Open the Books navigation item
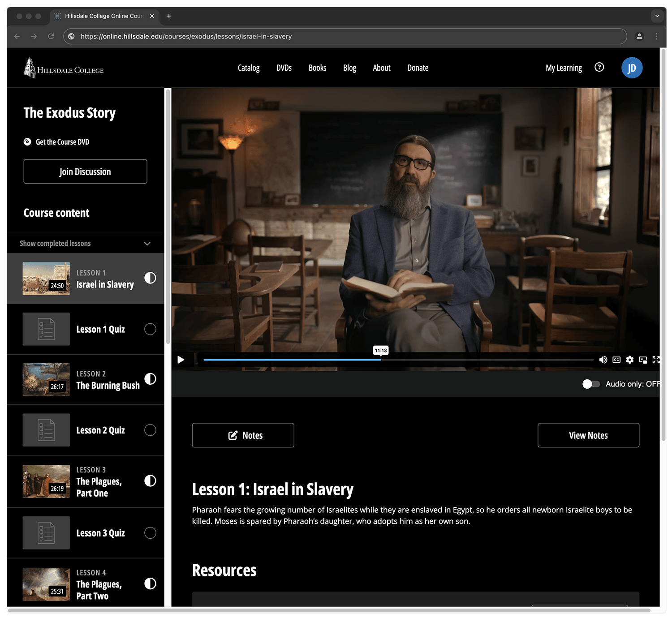Screen dimensions: 672x618 [x=317, y=68]
